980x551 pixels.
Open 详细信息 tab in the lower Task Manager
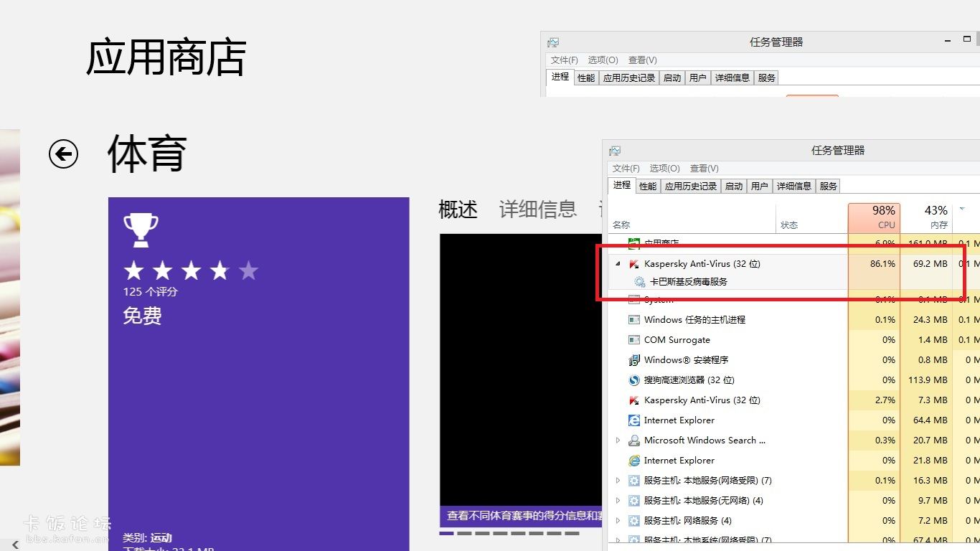click(x=794, y=187)
